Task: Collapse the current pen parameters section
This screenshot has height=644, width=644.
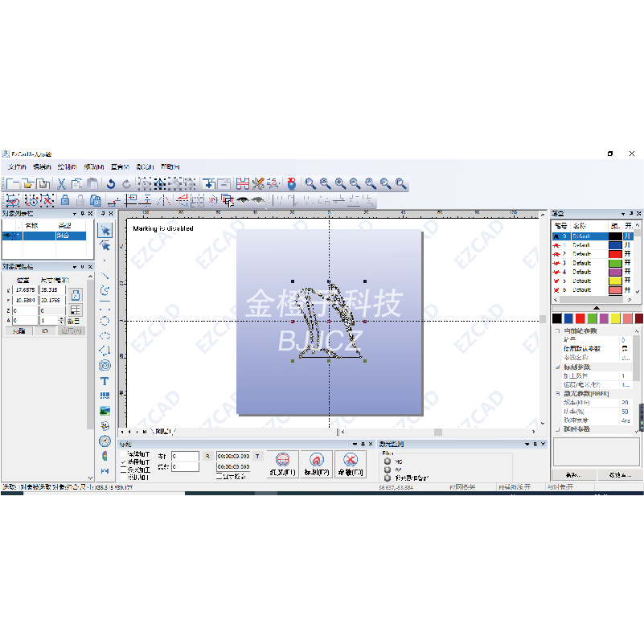Action: 556,330
